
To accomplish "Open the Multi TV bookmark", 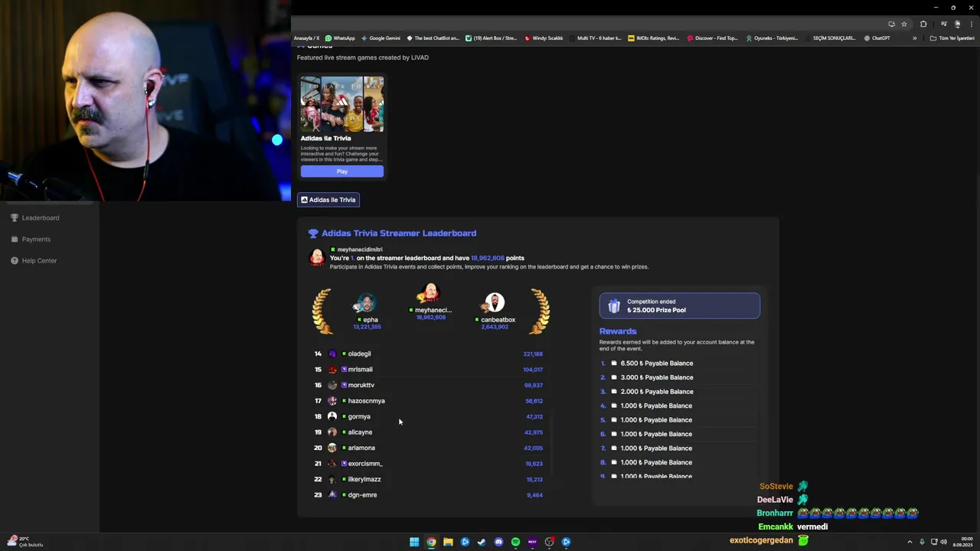I will tap(595, 38).
